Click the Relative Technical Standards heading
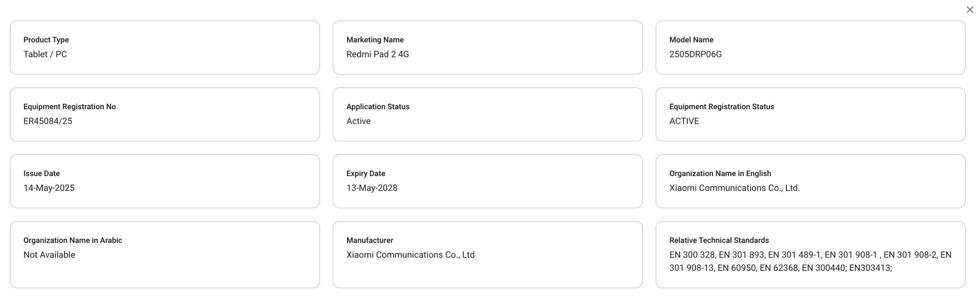 pos(719,240)
